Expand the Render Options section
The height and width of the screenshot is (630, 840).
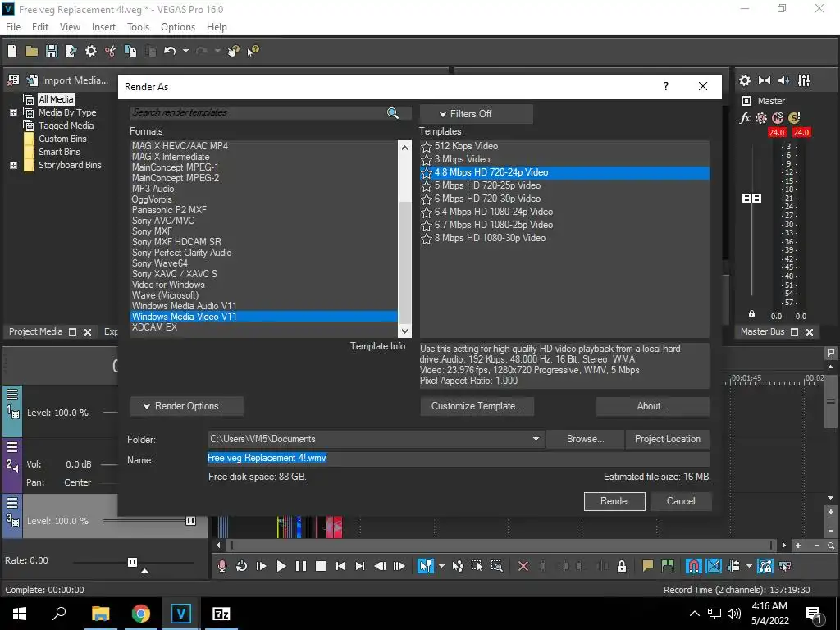pyautogui.click(x=186, y=407)
